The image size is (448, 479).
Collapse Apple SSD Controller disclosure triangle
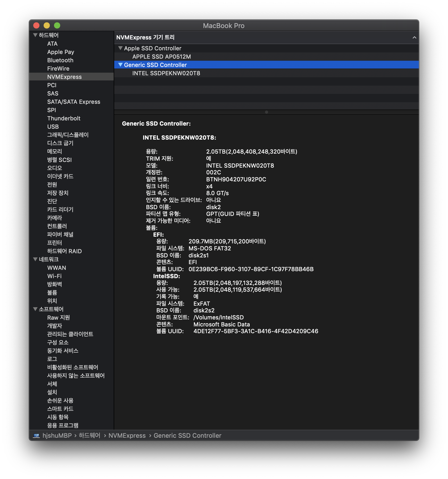click(x=120, y=48)
